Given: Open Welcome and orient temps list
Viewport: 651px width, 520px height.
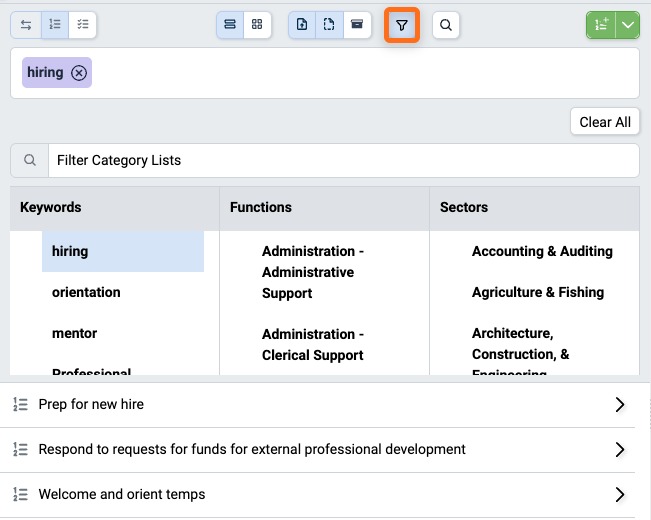Looking at the screenshot, I should coord(318,495).
